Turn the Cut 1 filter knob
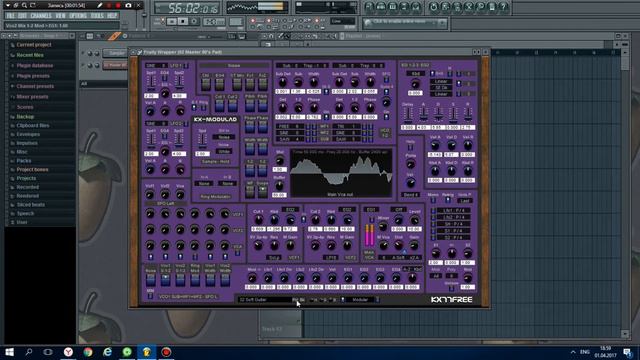This screenshot has width=640, height=360. click(258, 220)
